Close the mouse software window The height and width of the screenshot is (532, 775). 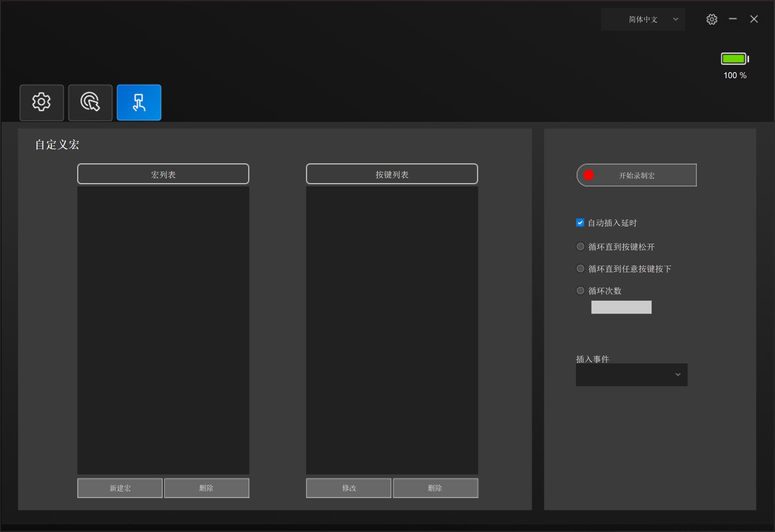754,19
